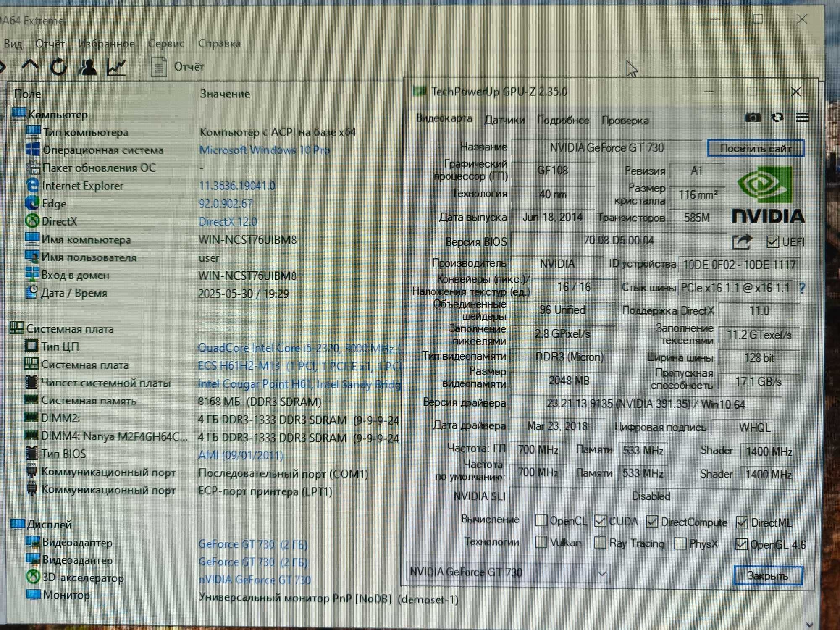Viewport: 840px width, 630px height.
Task: Select the WIN-NCST76UIBM8 computer name value
Action: pos(247,240)
